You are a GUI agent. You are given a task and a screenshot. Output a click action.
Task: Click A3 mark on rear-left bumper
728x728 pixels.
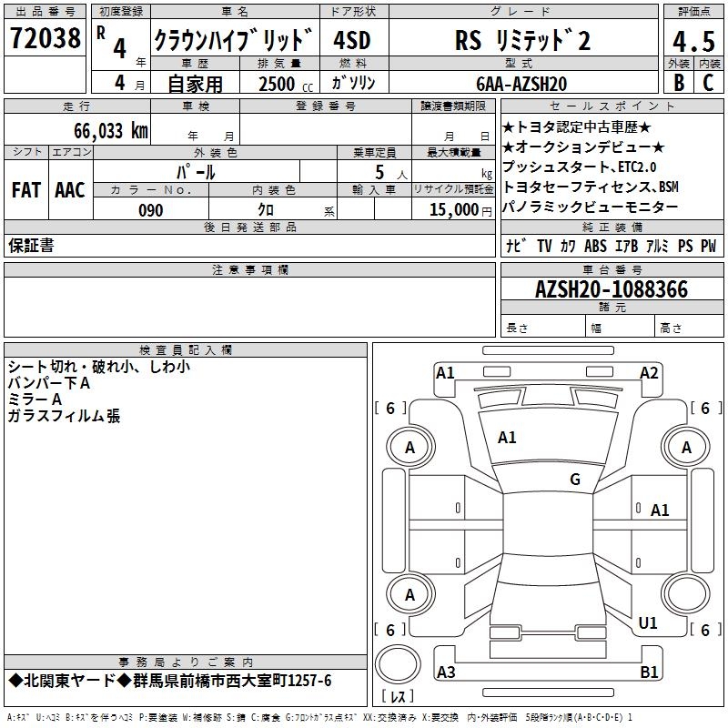tap(446, 672)
